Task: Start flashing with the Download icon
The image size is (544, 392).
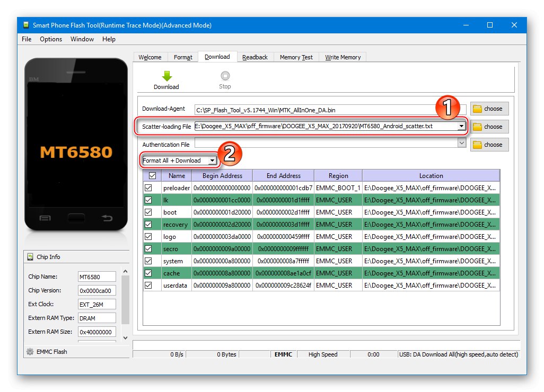Action: (166, 76)
